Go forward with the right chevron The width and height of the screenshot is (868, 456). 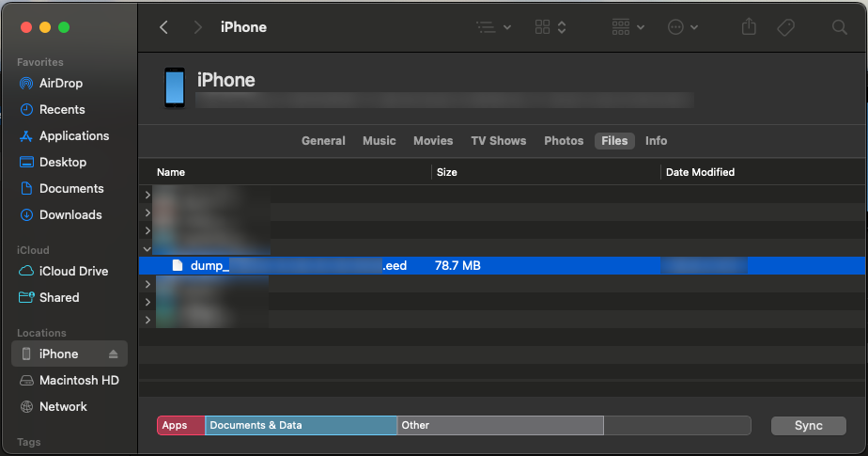click(197, 27)
